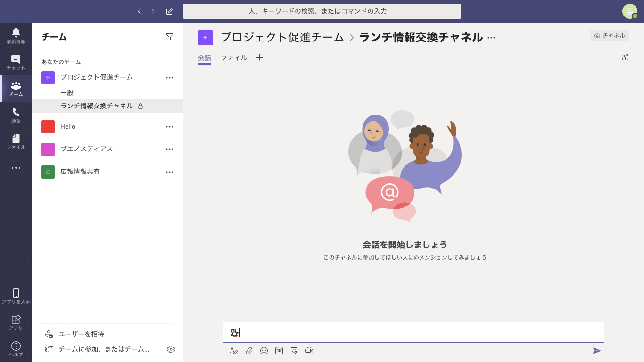Viewport: 644px width, 362px height.
Task: Toggle the channel visibility eye button
Action: point(609,35)
